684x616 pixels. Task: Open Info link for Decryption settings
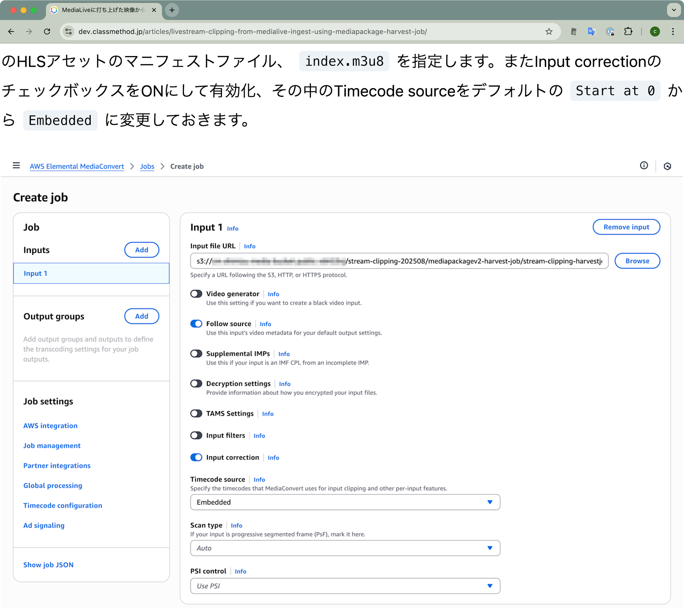pyautogui.click(x=285, y=384)
